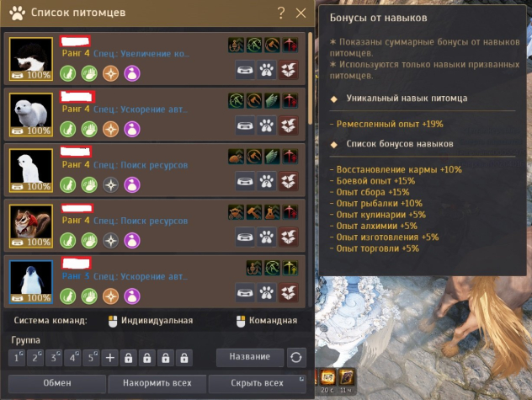Click paw icon on polar bear pet row

coord(266,126)
